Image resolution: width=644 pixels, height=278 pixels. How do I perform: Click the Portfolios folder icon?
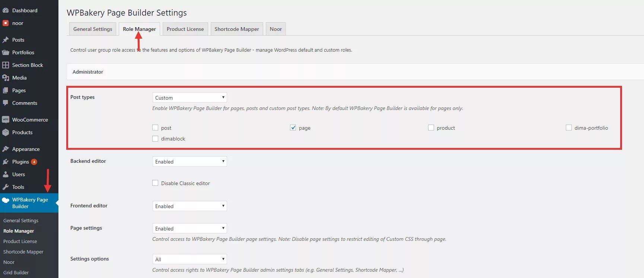click(6, 52)
